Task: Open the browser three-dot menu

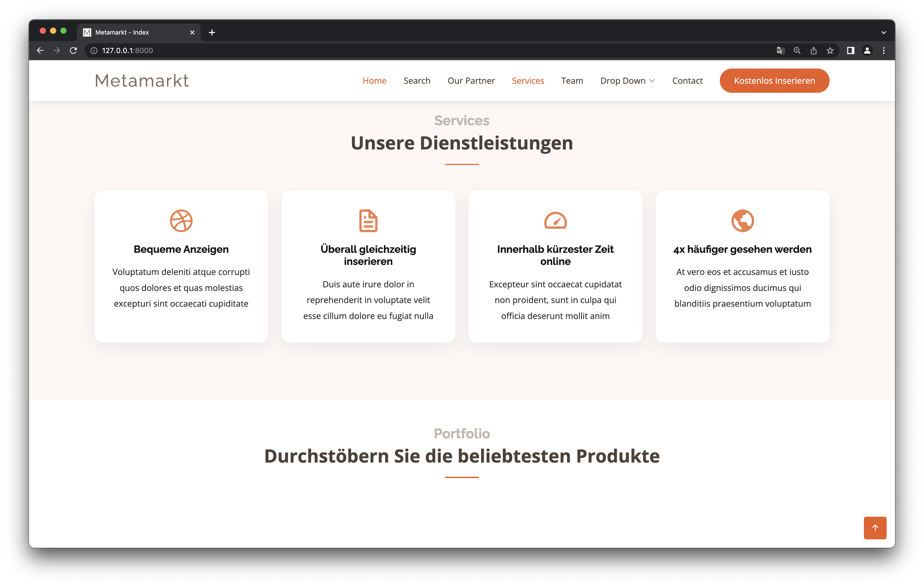Action: (884, 51)
